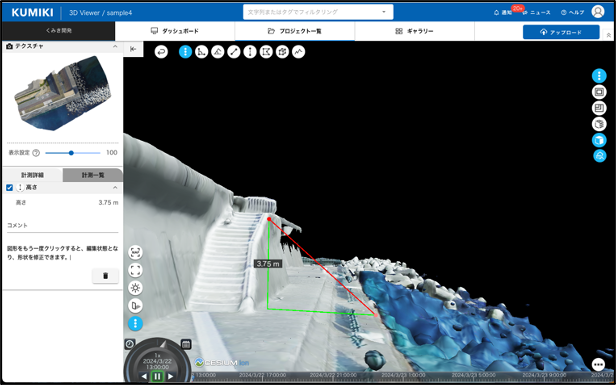
Task: Switch to the 計測一覧 tab
Action: 93,175
